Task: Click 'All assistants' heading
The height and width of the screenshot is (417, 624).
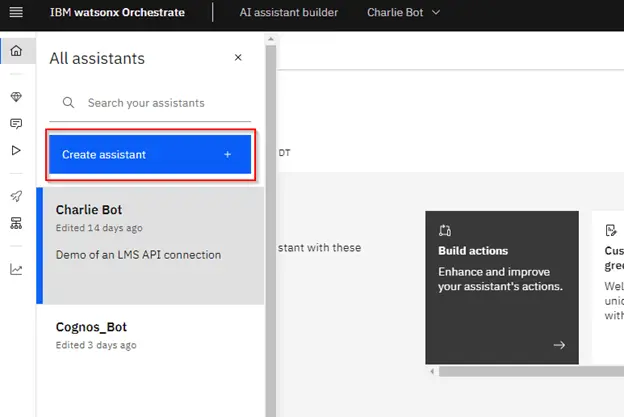Action: point(97,58)
